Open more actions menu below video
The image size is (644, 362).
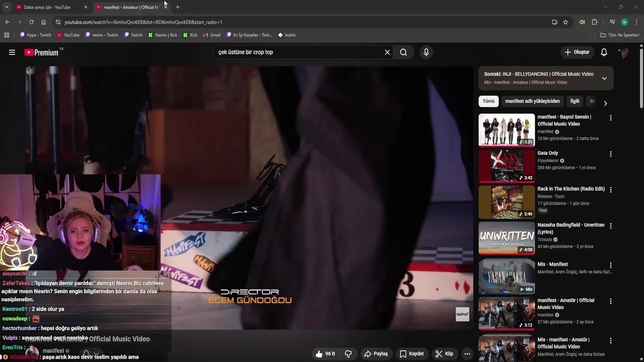[x=467, y=354]
